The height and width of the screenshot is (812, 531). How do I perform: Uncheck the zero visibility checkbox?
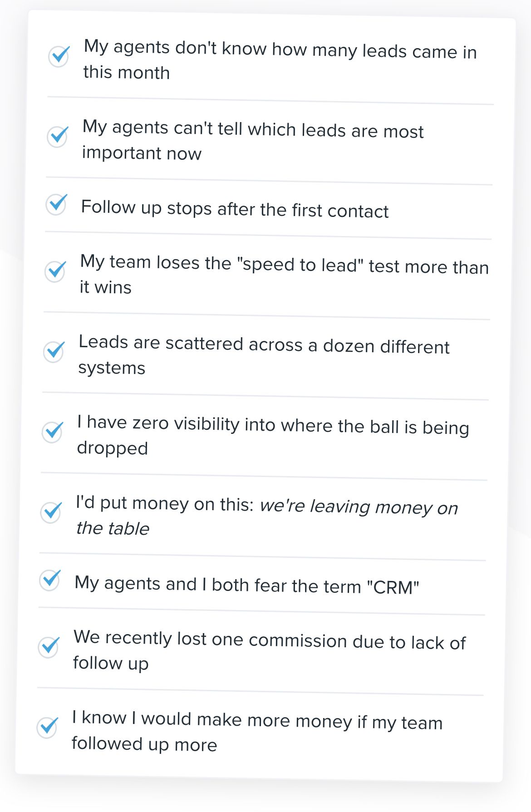point(52,432)
